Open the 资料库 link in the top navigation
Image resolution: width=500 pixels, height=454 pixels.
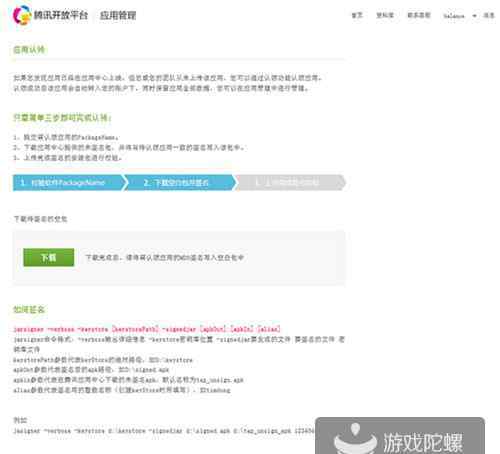[385, 15]
